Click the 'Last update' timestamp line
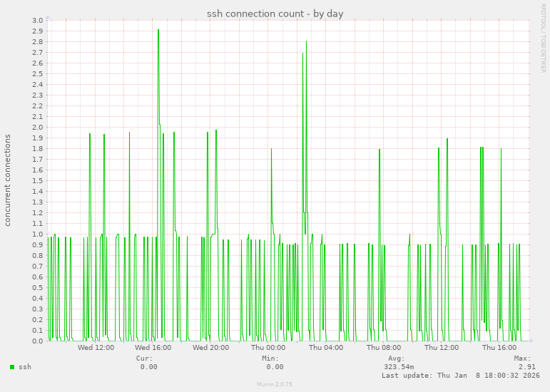The image size is (550, 392). [461, 375]
